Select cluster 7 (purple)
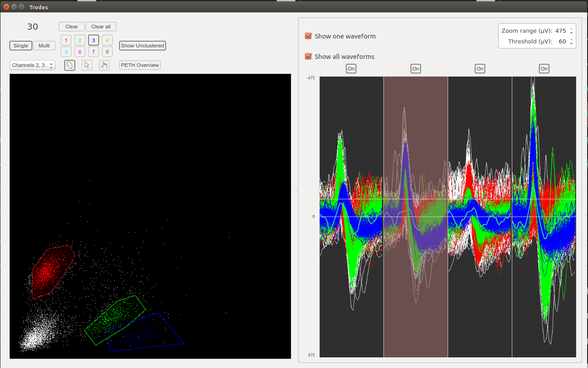Image resolution: width=588 pixels, height=368 pixels. 93,52
